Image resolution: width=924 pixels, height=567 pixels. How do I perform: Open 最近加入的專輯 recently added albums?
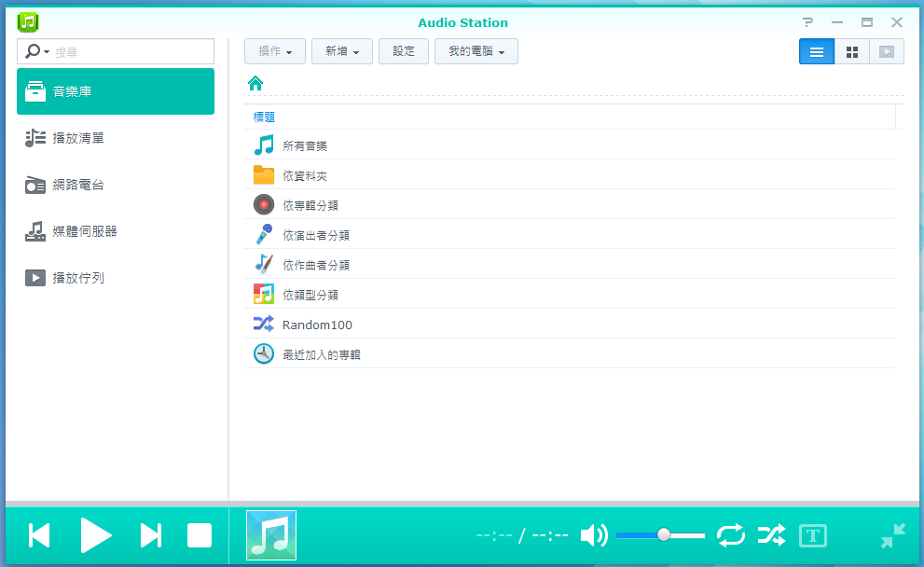click(570, 353)
